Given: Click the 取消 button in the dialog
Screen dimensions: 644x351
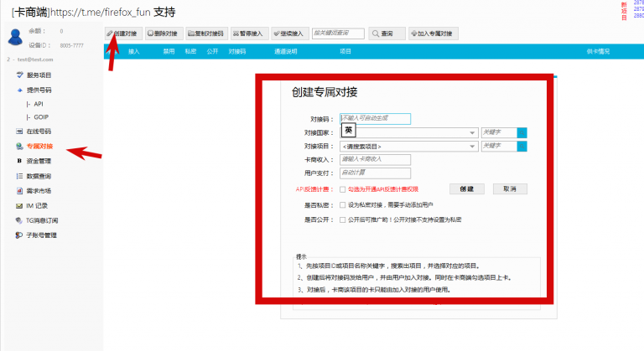Looking at the screenshot, I should (x=510, y=188).
